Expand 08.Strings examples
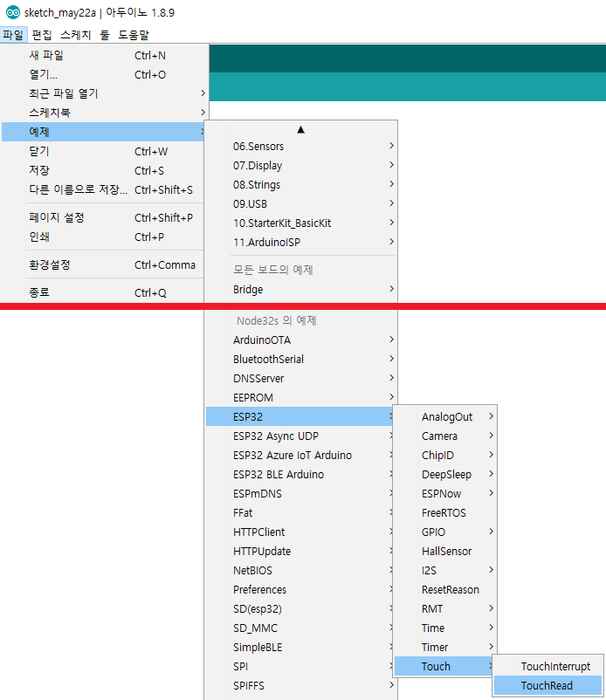The width and height of the screenshot is (606, 700). click(301, 185)
